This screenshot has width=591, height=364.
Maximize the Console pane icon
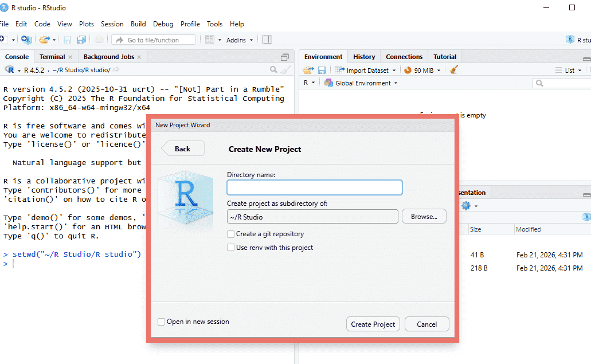284,57
